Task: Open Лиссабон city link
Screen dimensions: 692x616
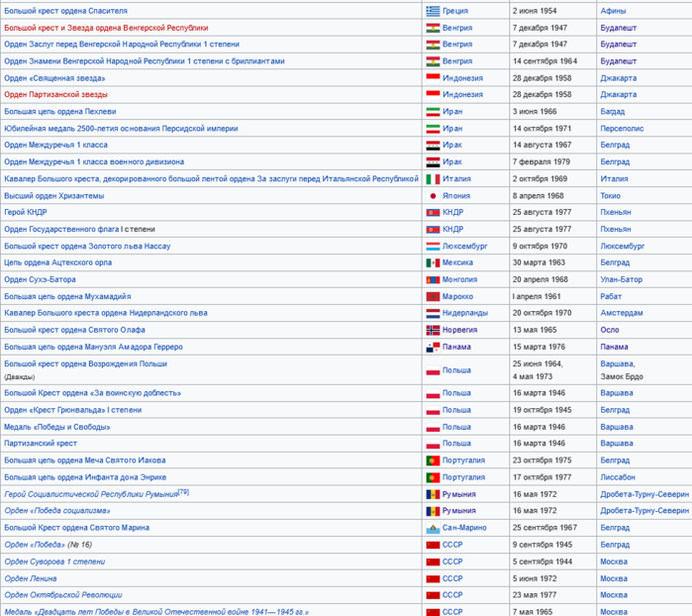Action: click(x=618, y=477)
